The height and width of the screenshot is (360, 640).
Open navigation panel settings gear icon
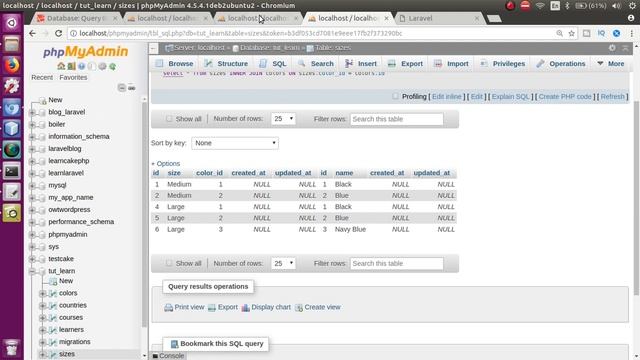coord(102,66)
